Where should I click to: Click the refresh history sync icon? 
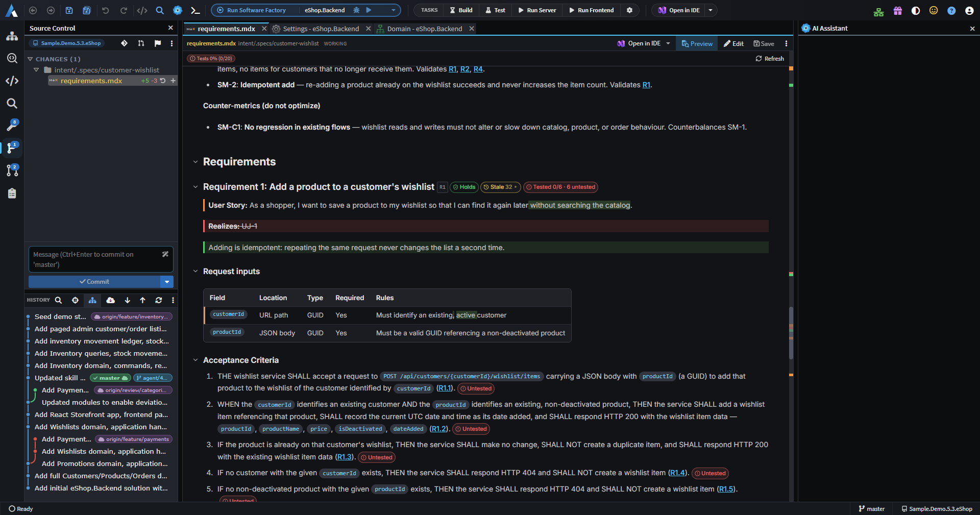coord(159,300)
